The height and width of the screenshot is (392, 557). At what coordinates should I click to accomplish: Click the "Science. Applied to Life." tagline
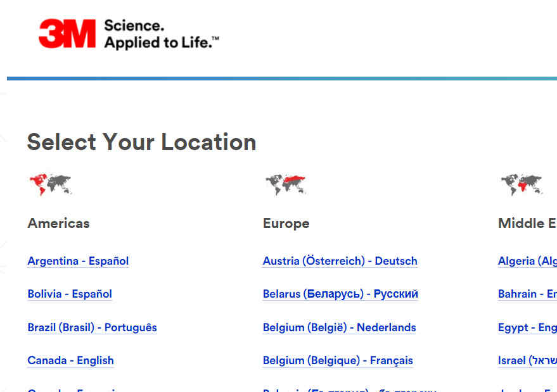[161, 34]
